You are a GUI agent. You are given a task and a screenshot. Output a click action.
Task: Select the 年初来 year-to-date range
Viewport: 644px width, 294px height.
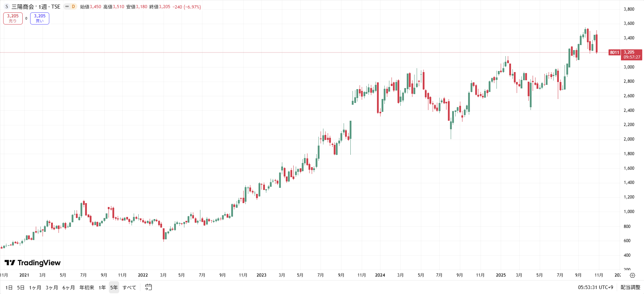click(x=87, y=288)
